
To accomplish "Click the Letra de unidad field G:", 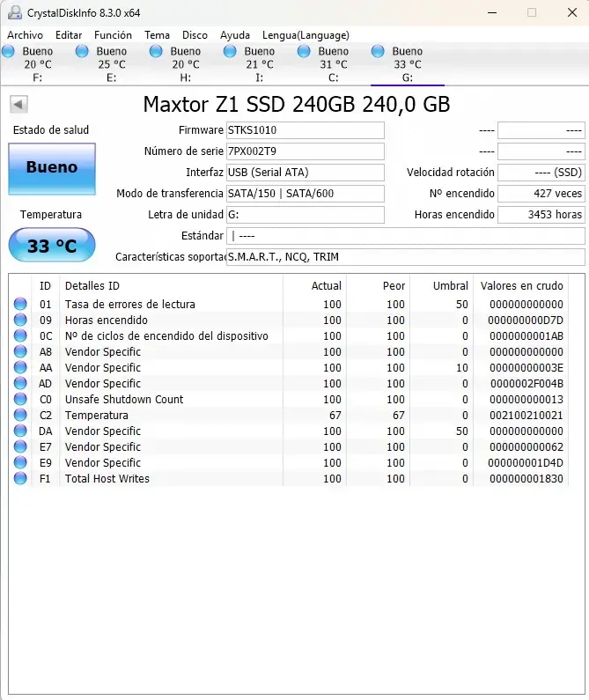I will click(x=306, y=215).
